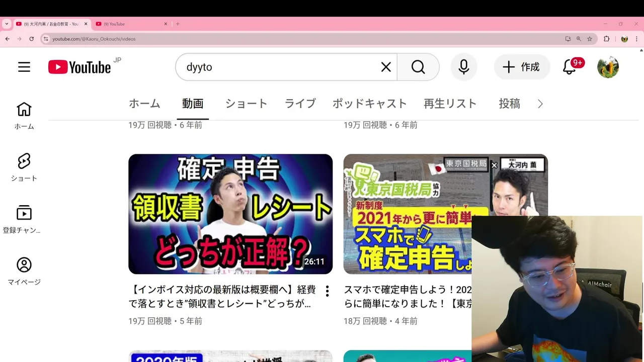The width and height of the screenshot is (644, 362).
Task: Open the 2020年版 video thumbnail in the bottom row
Action: [230, 356]
